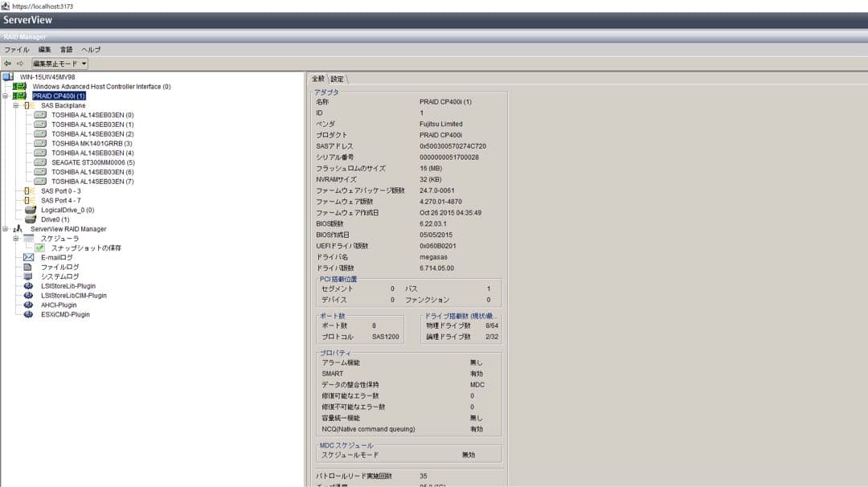This screenshot has width=868, height=487.
Task: Click disk icon for TOSHIBA AL14SEB03EN (4)
Action: pos(40,153)
